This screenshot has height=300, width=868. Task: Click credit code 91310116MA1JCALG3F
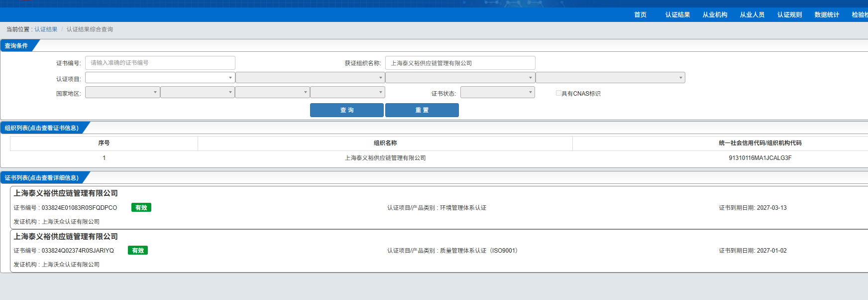pos(760,158)
